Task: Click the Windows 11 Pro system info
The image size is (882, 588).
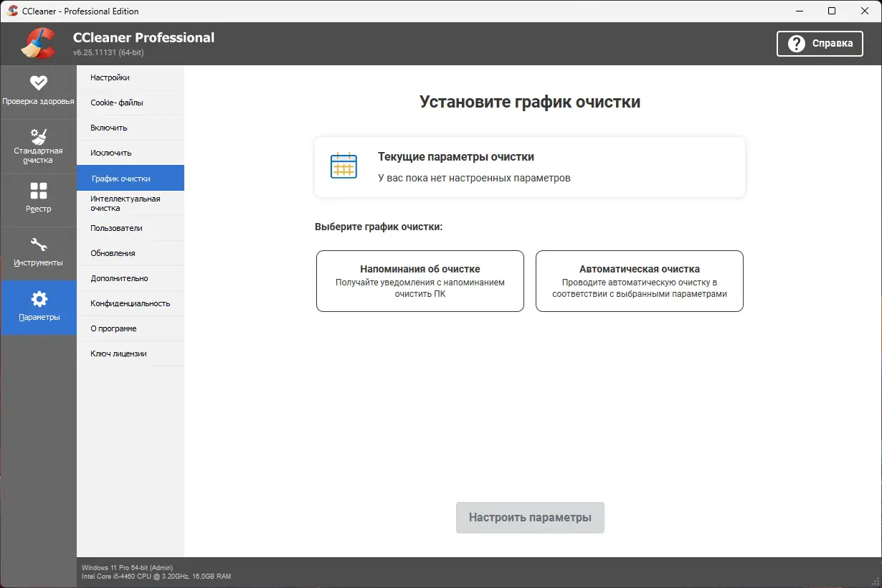Action: click(x=128, y=567)
